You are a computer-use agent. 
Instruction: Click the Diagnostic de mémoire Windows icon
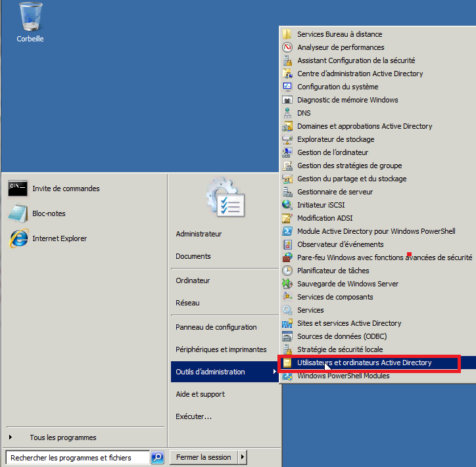tap(287, 100)
